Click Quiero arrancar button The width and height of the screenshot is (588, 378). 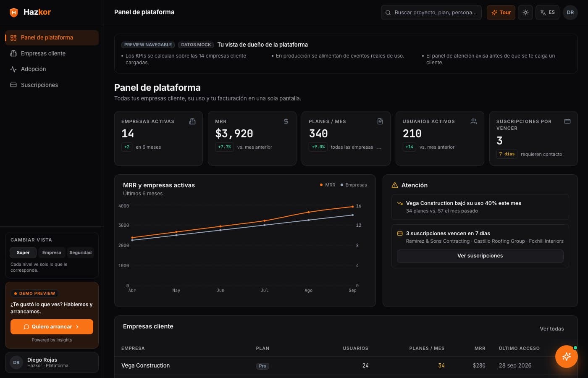tap(52, 327)
